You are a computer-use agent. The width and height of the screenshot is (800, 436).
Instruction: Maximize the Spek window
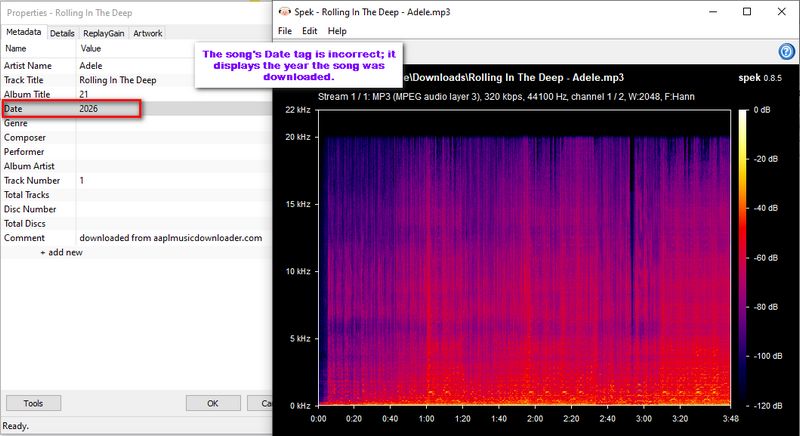747,12
